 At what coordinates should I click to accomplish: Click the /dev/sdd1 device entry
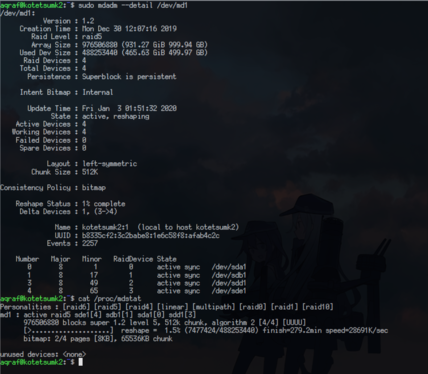coord(229,283)
